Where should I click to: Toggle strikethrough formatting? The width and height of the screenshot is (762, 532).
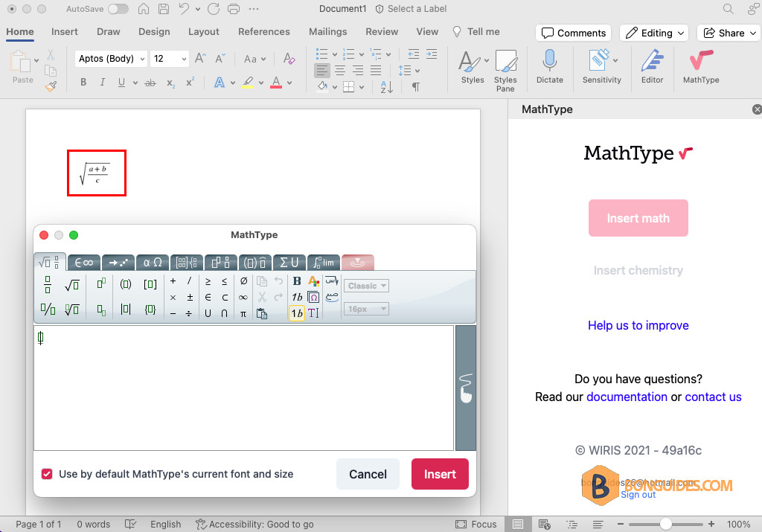(x=150, y=83)
